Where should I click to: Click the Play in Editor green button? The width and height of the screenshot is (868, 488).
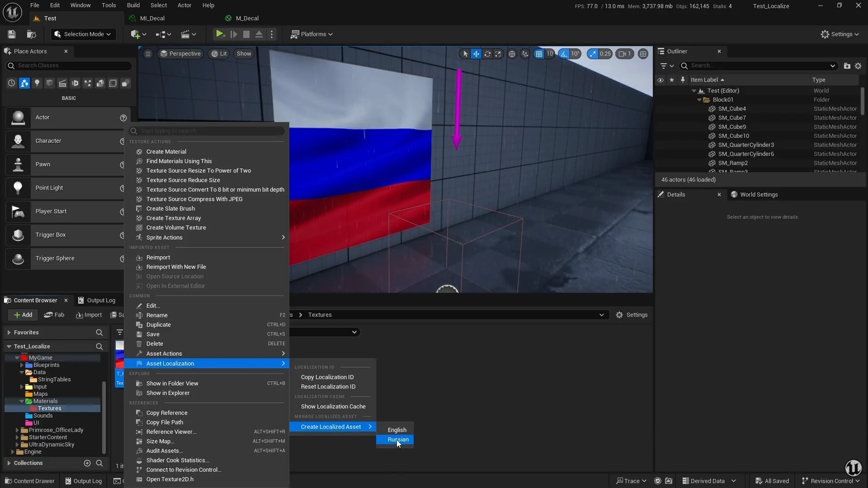tap(220, 34)
